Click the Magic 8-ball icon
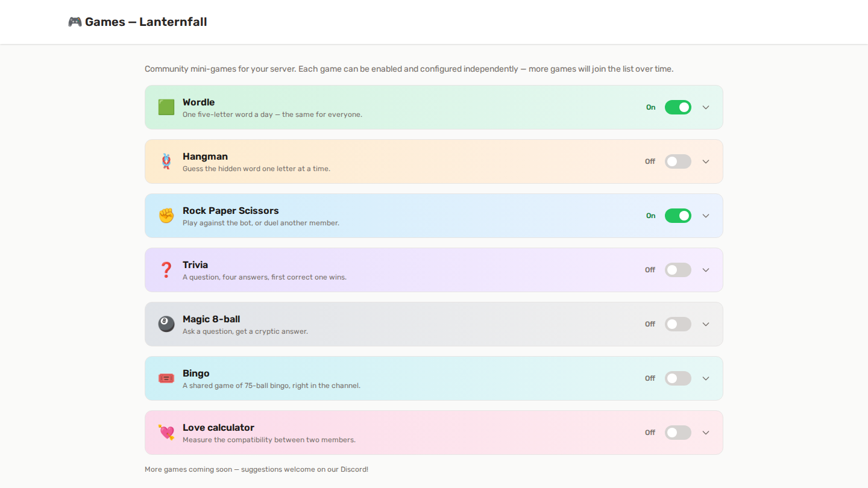The width and height of the screenshot is (868, 488). coord(166,324)
